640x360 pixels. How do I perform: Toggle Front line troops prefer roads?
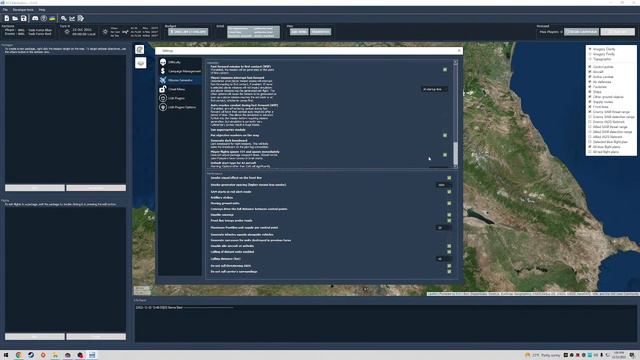[x=449, y=220]
